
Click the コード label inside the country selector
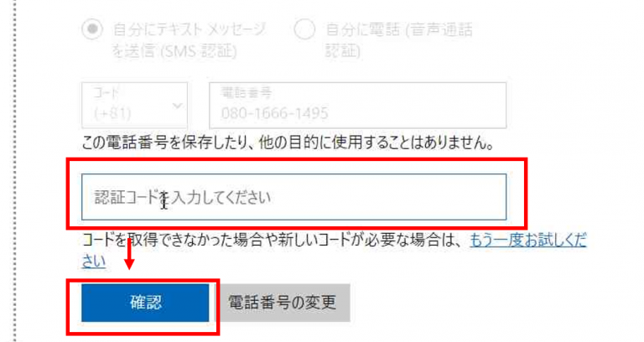click(106, 93)
